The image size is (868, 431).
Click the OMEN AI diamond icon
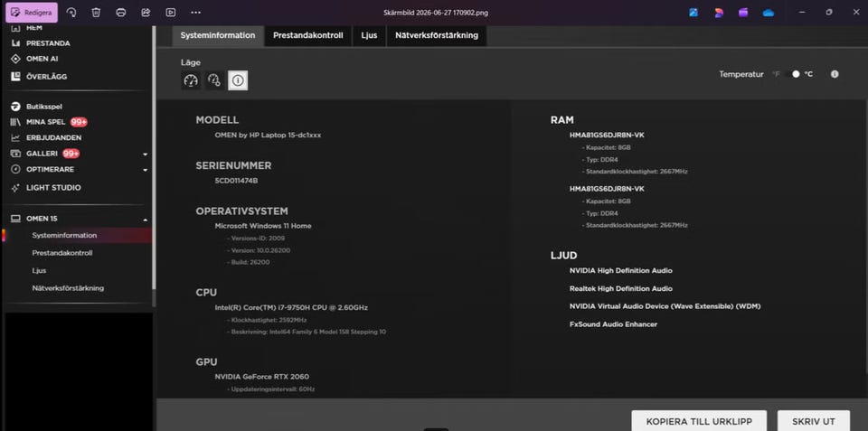[x=15, y=59]
